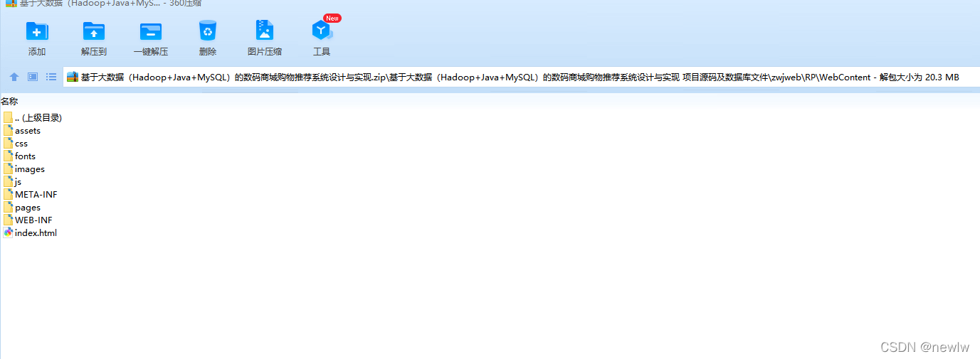Click the zip archive icon in address bar
This screenshot has width=980, height=359.
73,77
